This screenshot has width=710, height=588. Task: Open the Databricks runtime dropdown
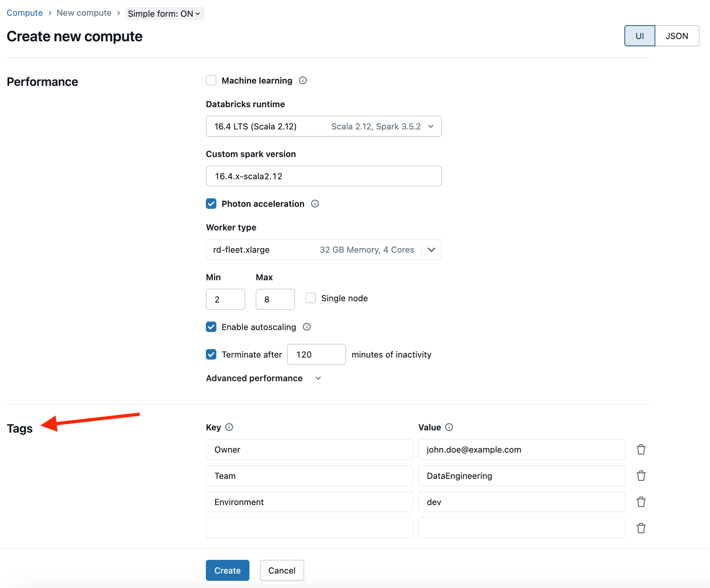click(324, 127)
